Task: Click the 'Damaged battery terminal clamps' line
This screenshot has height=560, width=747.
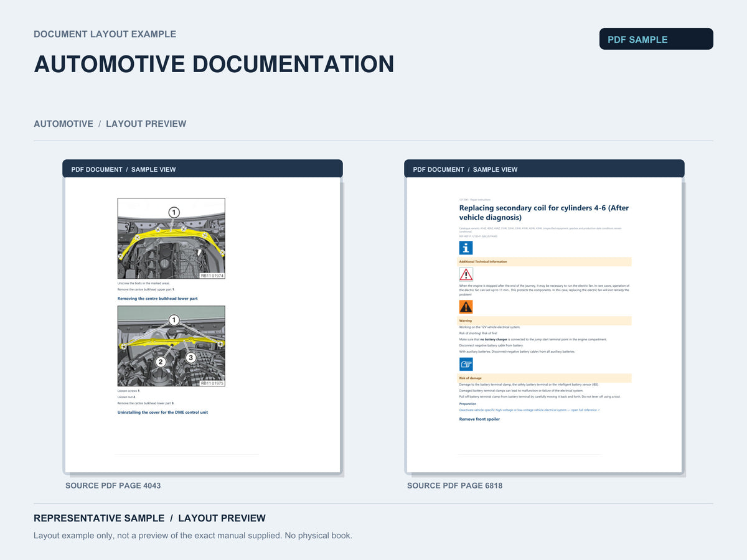Action: click(521, 391)
